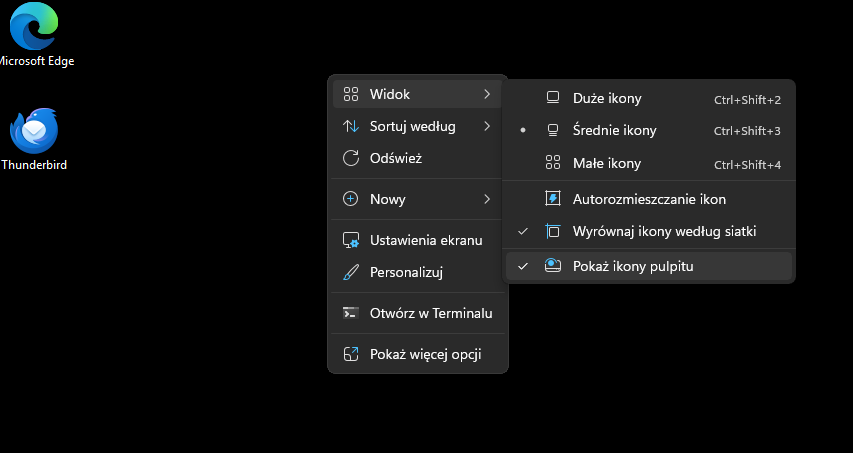This screenshot has width=853, height=453.
Task: Open the Microsoft Edge desktop icon
Action: 34,28
